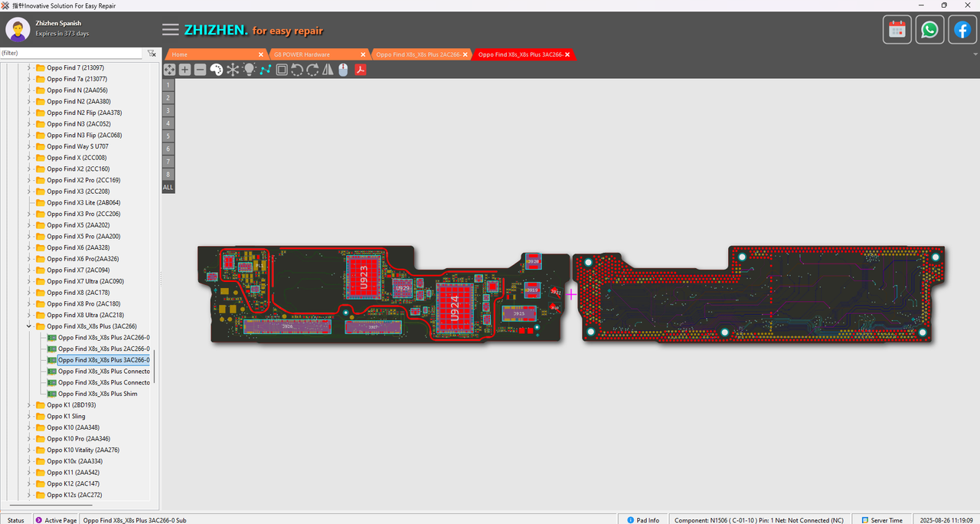Viewport: 980px width, 524px height.
Task: Expand the Oppo Find X8 Pro (2AC180) folder
Action: tap(30, 303)
